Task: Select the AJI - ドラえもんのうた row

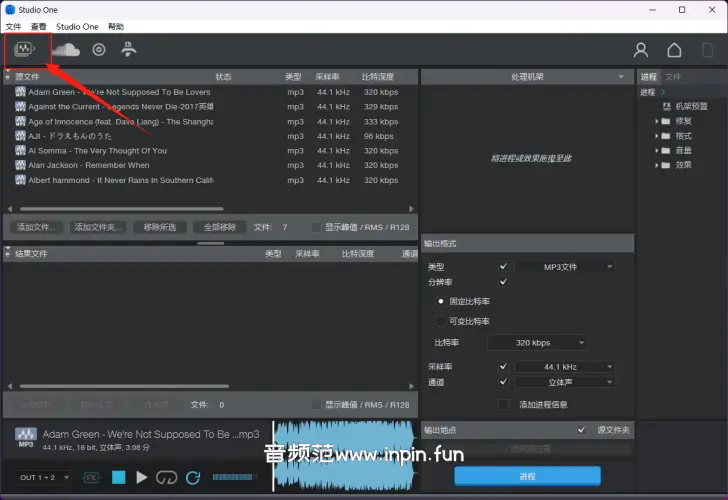Action: (211, 136)
